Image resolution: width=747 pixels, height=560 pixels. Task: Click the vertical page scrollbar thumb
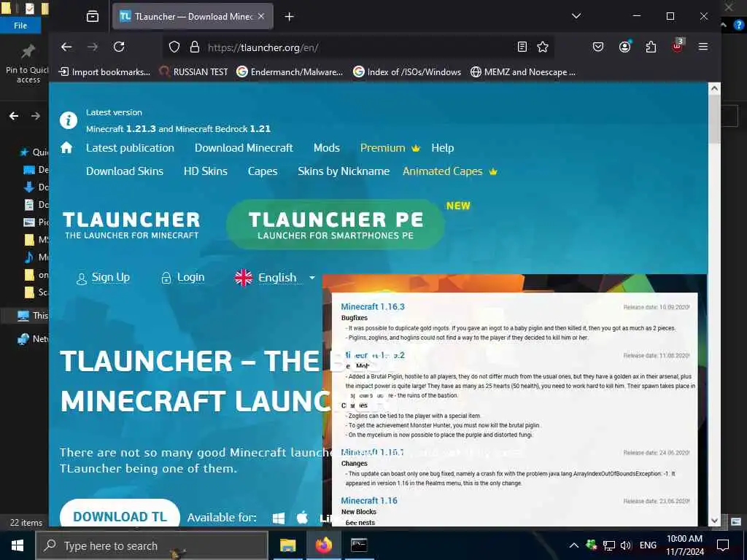(713, 119)
